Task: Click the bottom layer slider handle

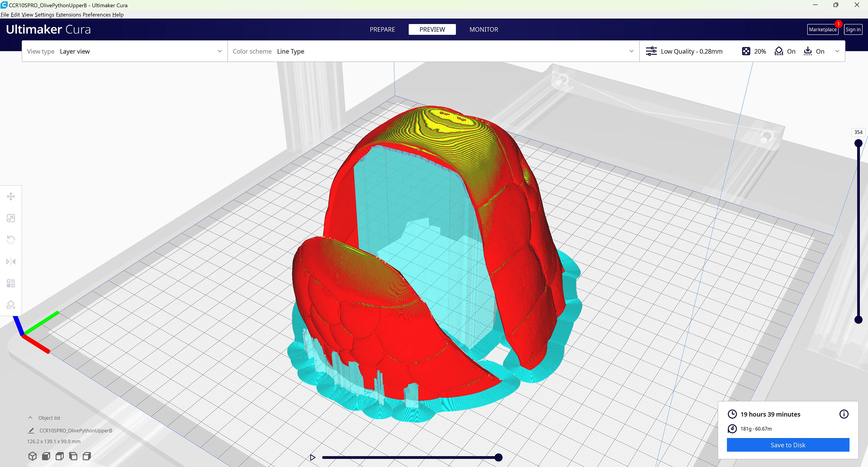Action: click(858, 320)
